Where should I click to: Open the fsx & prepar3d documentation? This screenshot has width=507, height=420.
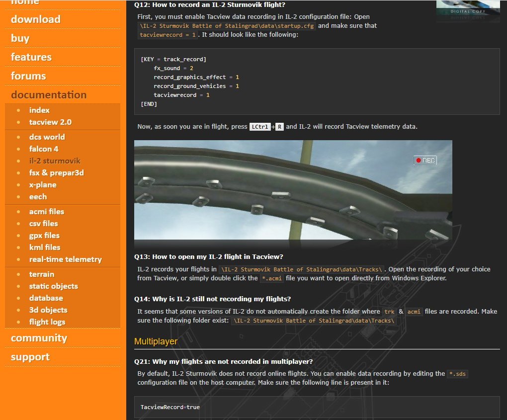(56, 173)
